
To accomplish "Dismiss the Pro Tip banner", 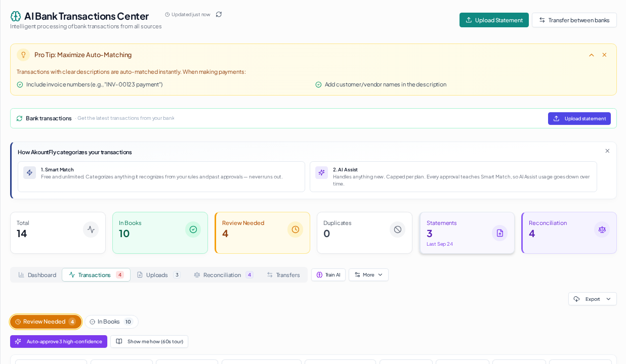I will [x=604, y=55].
